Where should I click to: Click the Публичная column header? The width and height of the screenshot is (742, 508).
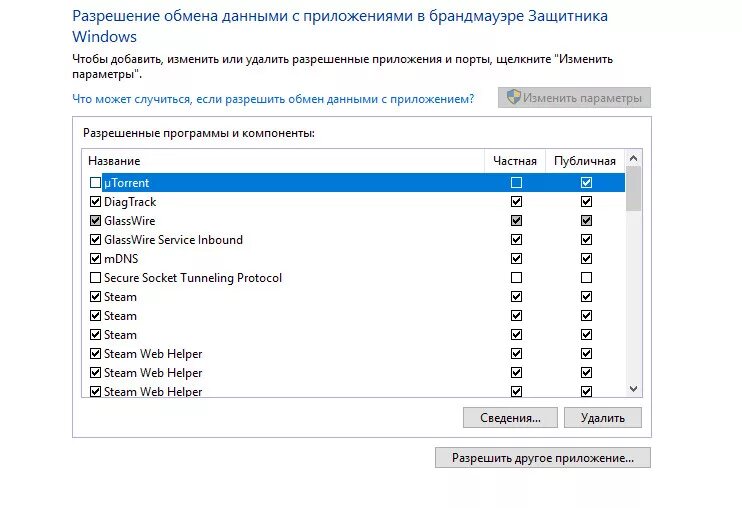585,161
